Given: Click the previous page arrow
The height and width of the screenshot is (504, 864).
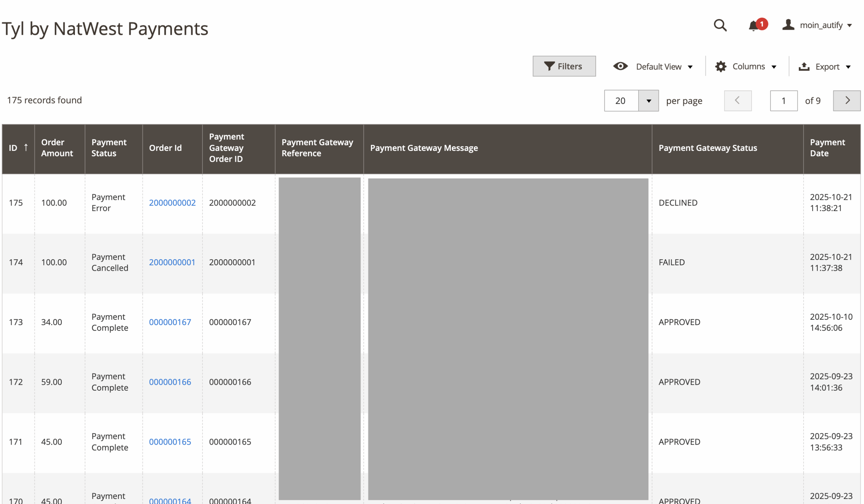Looking at the screenshot, I should click(737, 101).
